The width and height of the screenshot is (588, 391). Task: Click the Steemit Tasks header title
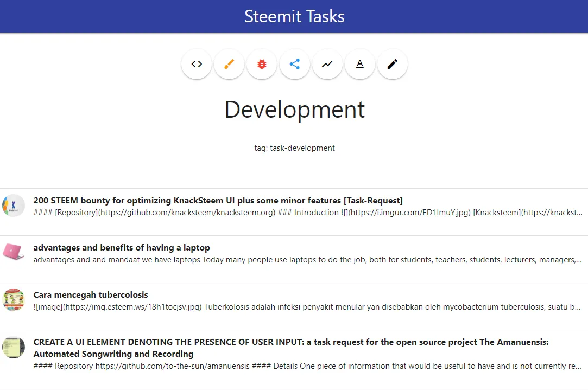pos(294,16)
